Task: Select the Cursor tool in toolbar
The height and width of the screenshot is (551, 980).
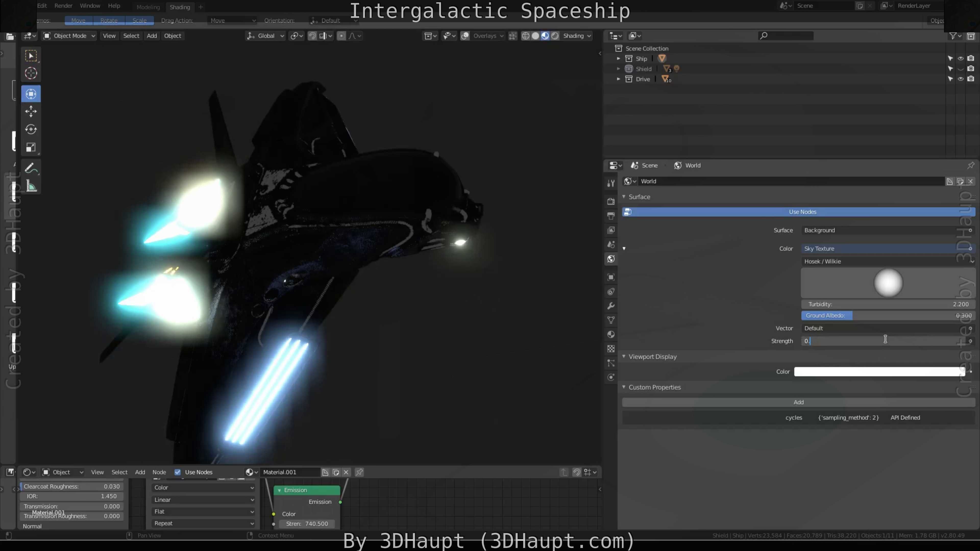Action: [31, 73]
